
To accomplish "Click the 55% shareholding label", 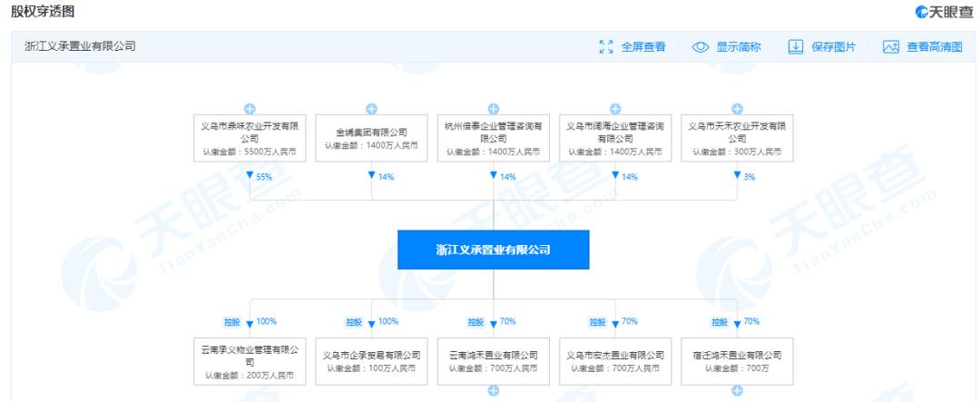I will 264,177.
